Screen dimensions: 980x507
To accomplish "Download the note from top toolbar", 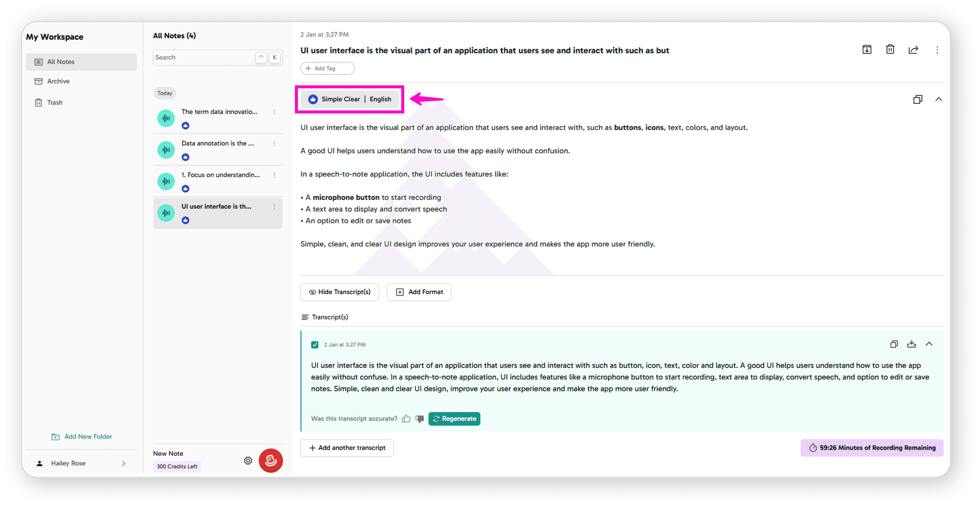I will [867, 49].
